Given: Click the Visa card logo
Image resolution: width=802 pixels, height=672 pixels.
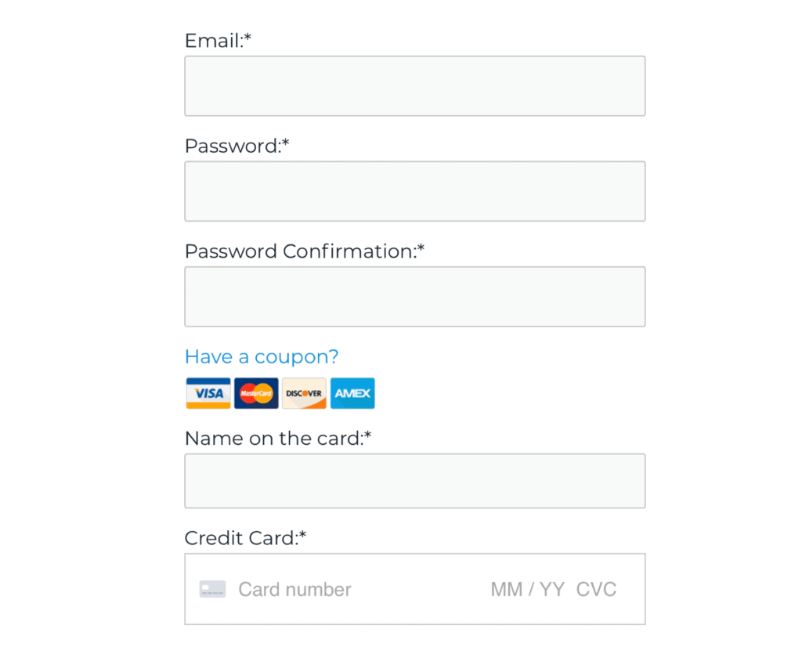Looking at the screenshot, I should (208, 393).
